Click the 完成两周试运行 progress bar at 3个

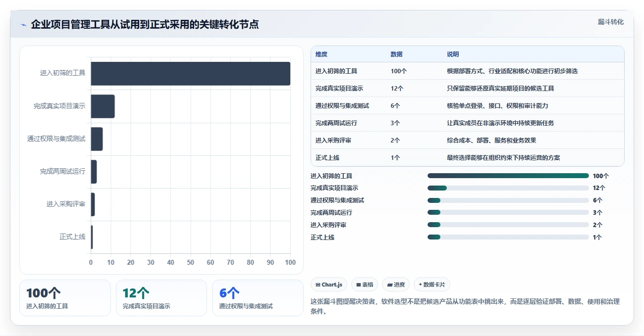[x=508, y=213]
